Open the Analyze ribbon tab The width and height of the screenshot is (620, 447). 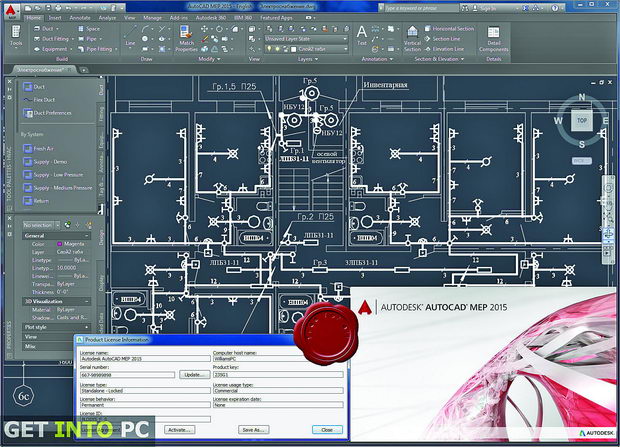coord(107,18)
